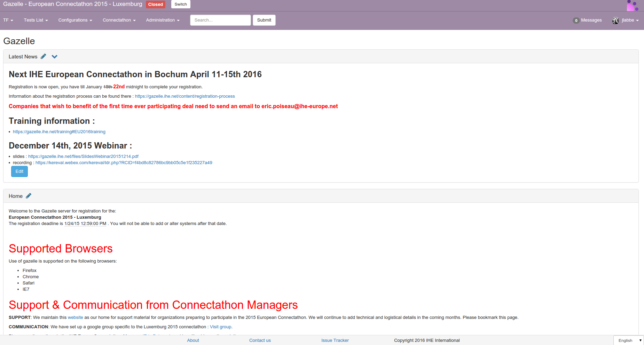Open the webinar slides PDF link
The width and height of the screenshot is (644, 345).
[83, 157]
